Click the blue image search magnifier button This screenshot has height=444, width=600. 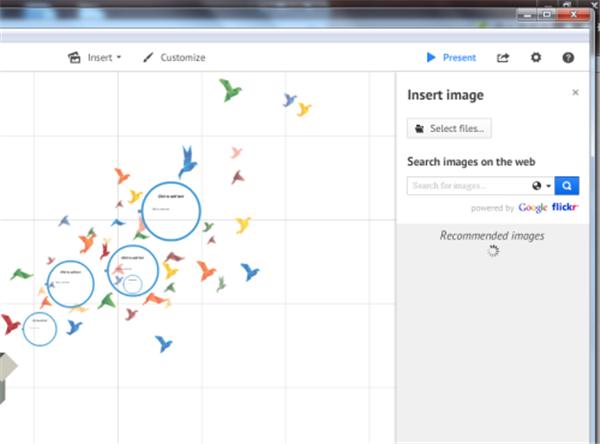coord(567,186)
